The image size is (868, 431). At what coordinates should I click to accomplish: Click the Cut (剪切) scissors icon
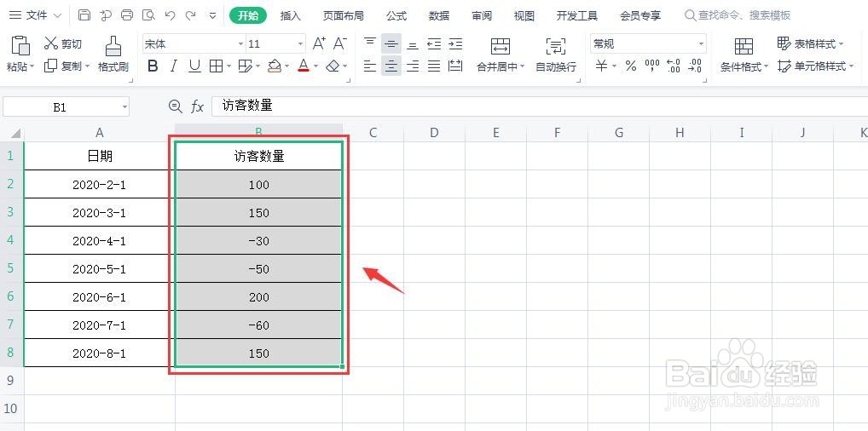pos(51,43)
